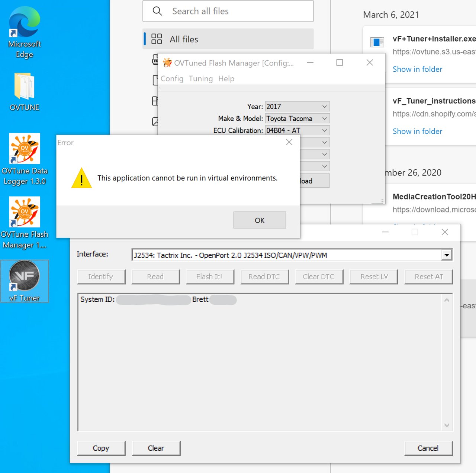Click OK in the Error dialog
476x473 pixels.
tap(260, 220)
